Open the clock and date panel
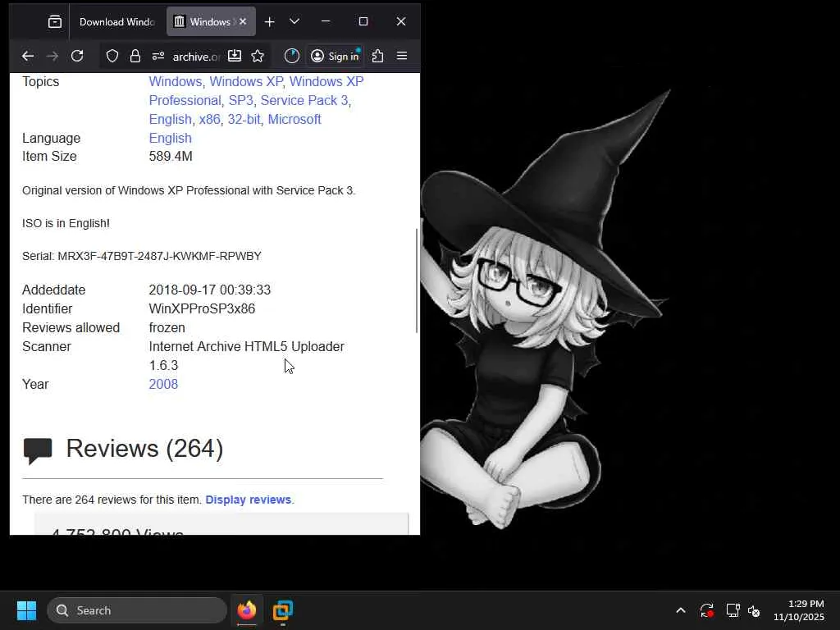This screenshot has width=840, height=630. tap(798, 610)
